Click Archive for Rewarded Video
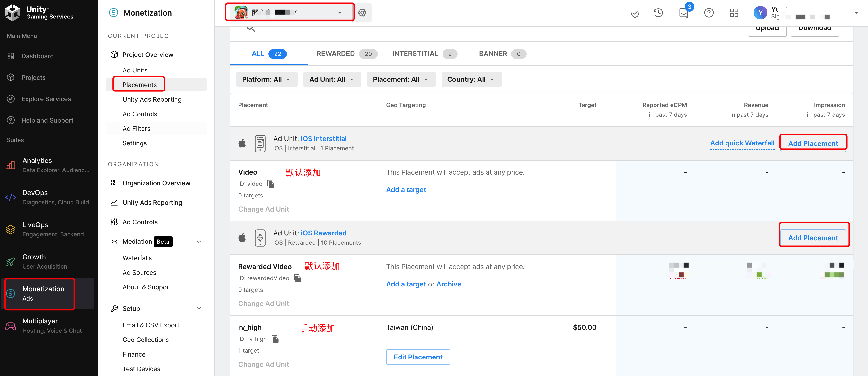Image resolution: width=868 pixels, height=376 pixels. 449,284
